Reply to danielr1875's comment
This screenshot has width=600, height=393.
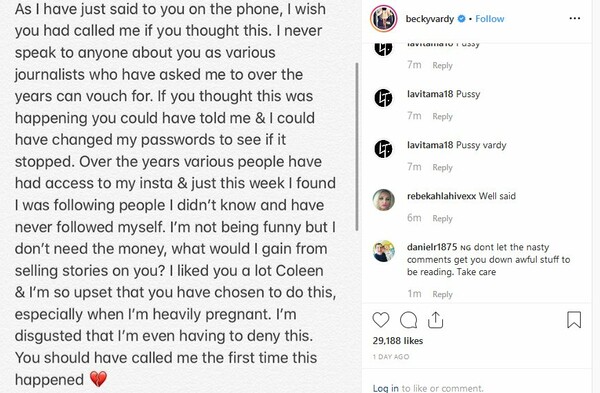point(442,294)
